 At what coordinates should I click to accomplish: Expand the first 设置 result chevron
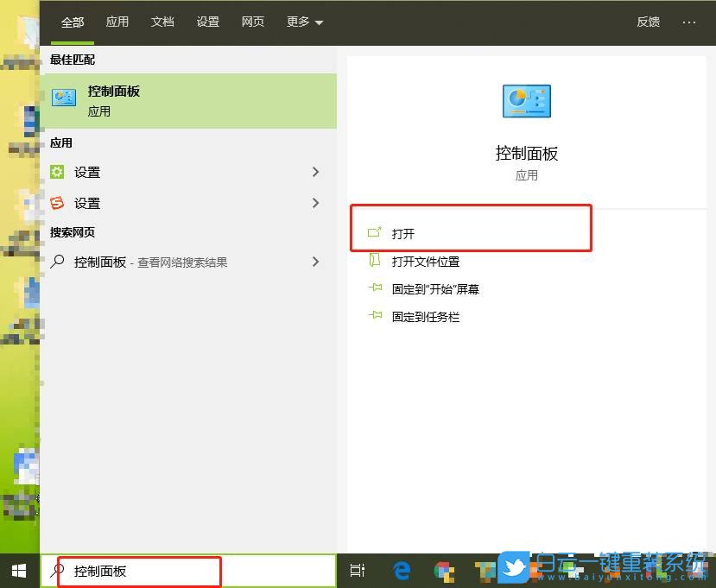tap(316, 172)
